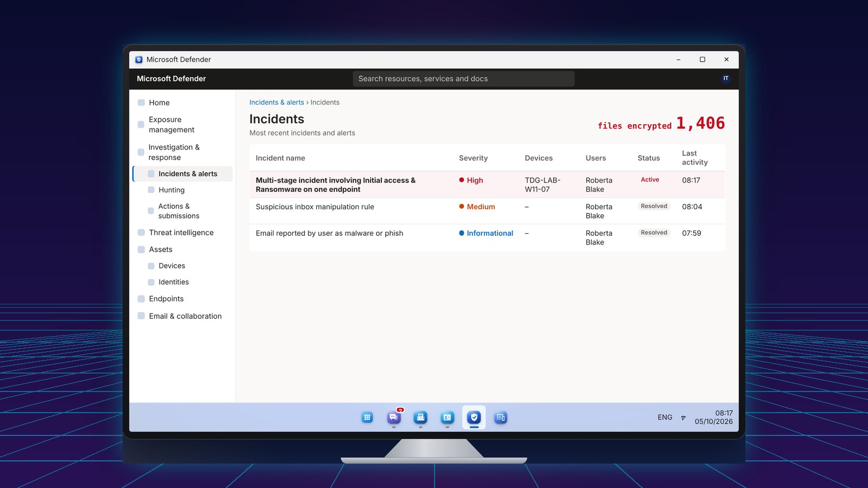Click the Exposure management sidebar icon
This screenshot has width=868, height=488.
pos(141,125)
